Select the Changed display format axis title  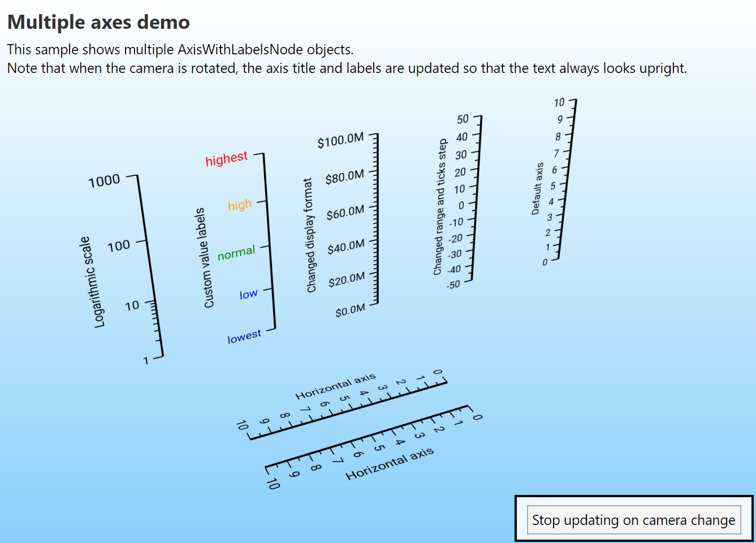pos(310,234)
